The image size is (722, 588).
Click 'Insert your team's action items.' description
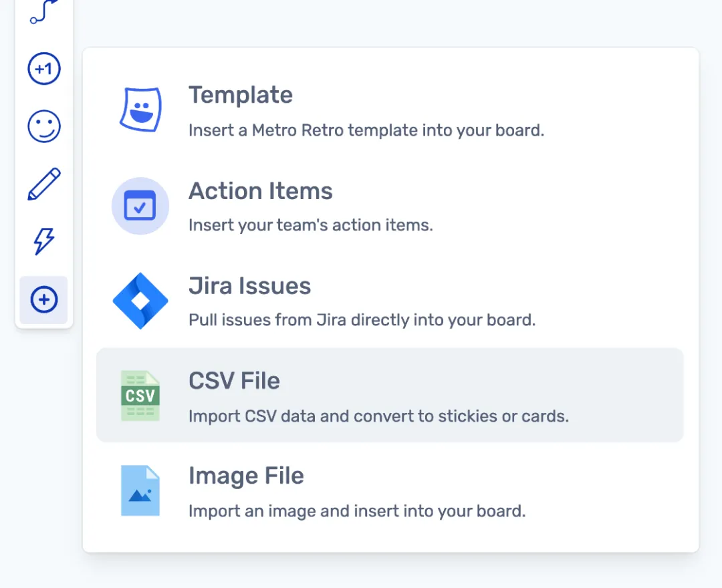311,225
